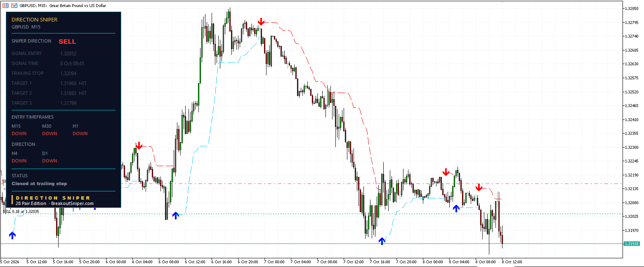
Task: Click the DOWN status under D1
Action: 50,161
